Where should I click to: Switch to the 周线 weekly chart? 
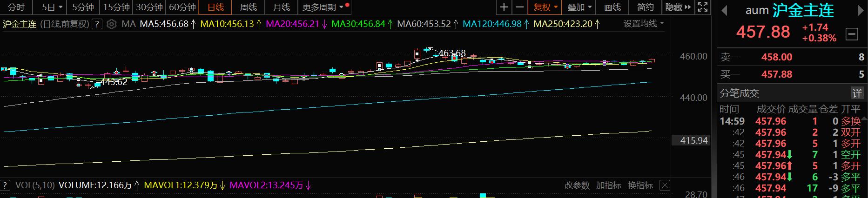(248, 7)
